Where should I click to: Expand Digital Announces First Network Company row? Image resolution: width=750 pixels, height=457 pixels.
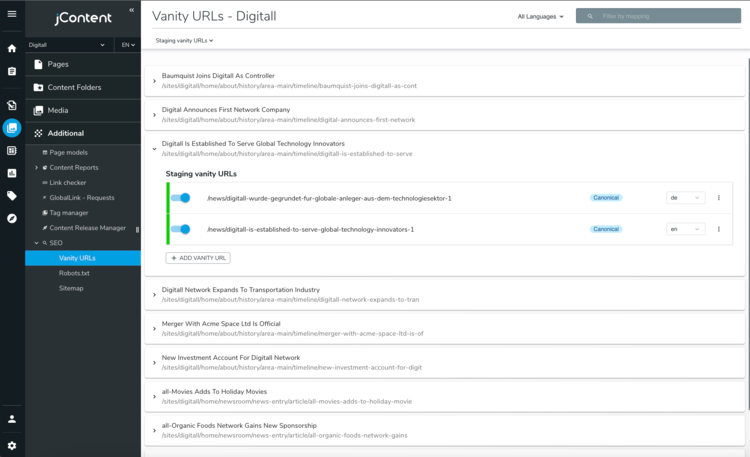click(154, 115)
